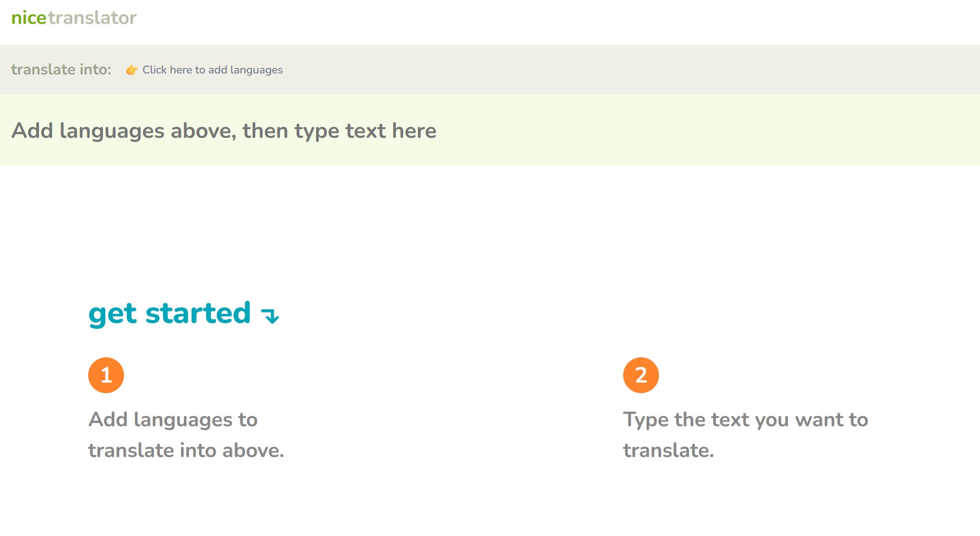The height and width of the screenshot is (536, 980).
Task: Click the word "started" in the teal heading
Action: [x=198, y=313]
